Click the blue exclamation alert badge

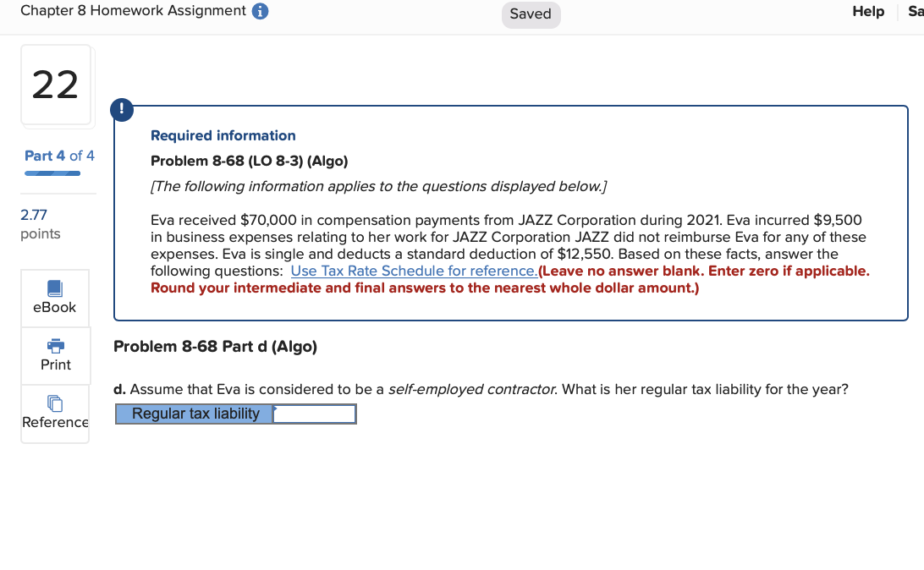tap(121, 109)
